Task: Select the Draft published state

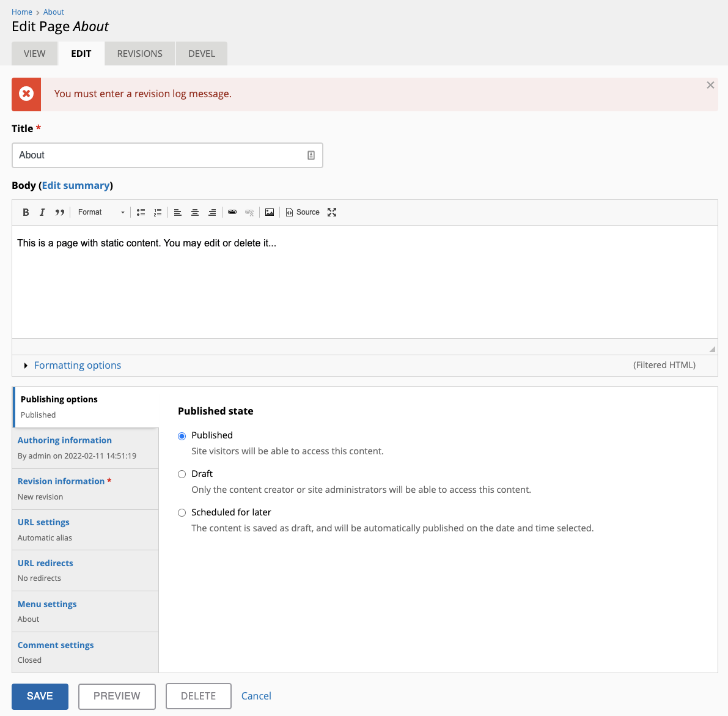Action: point(182,474)
